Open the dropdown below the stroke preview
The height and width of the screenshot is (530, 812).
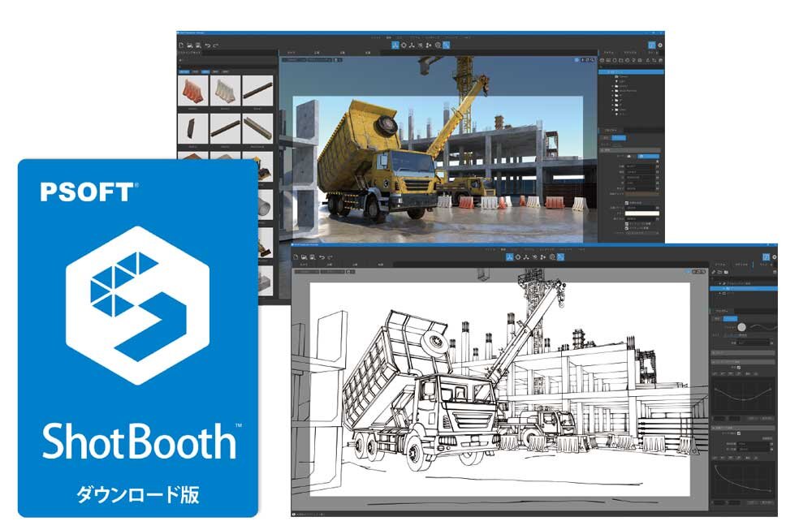click(754, 343)
